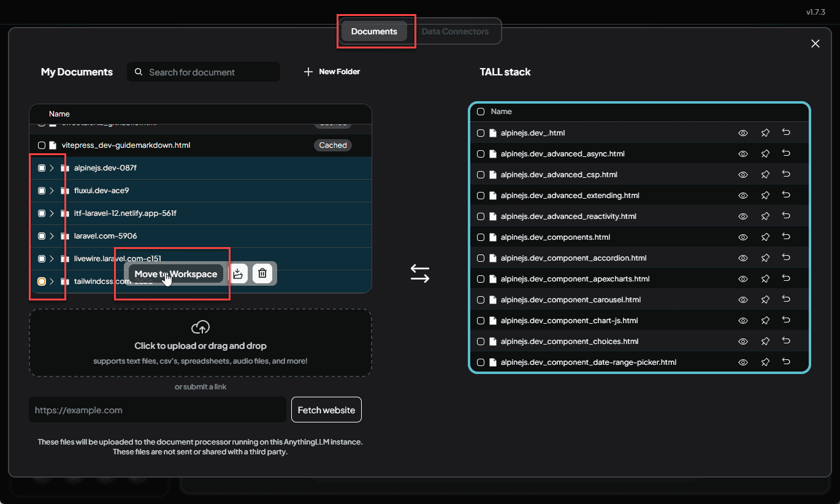840x504 pixels.
Task: Pin alpinejs.dev_component_date-range-picker.html
Action: tap(765, 362)
